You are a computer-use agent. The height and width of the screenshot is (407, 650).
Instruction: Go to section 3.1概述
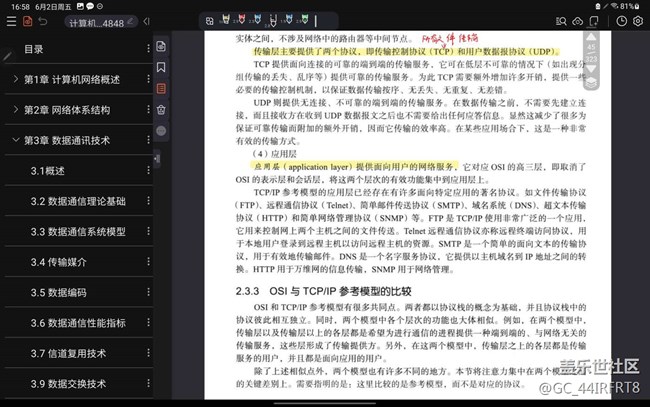click(x=48, y=171)
